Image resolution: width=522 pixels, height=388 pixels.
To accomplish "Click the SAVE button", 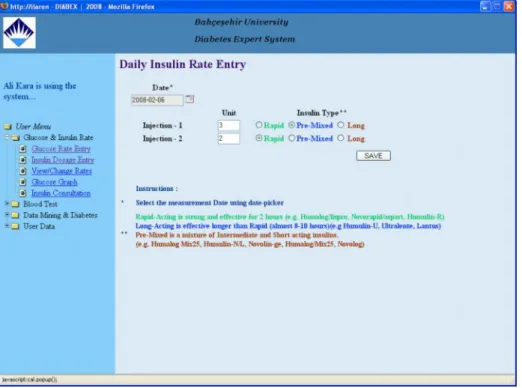I will pos(373,156).
